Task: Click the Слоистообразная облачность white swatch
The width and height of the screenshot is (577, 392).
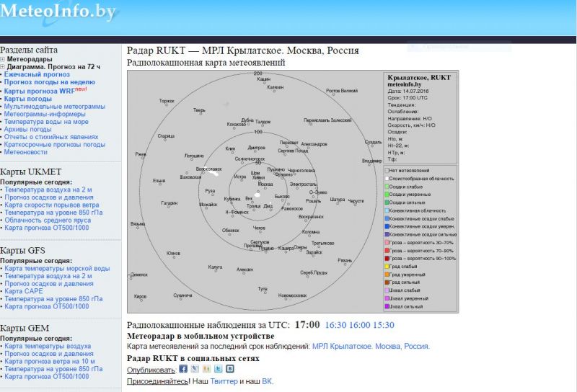Action: coord(387,179)
